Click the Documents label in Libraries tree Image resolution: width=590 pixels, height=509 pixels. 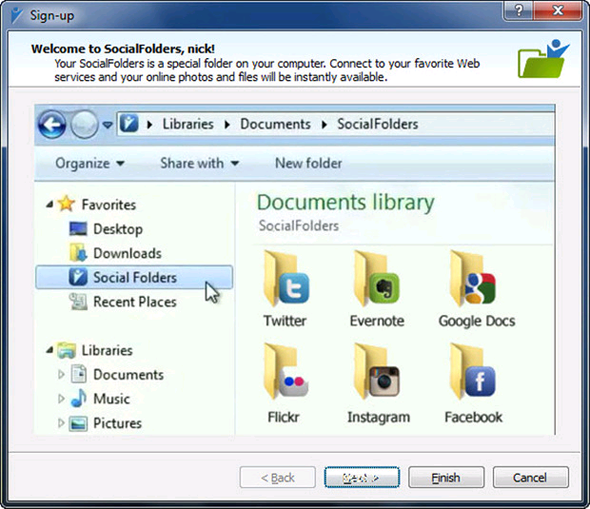coord(128,375)
